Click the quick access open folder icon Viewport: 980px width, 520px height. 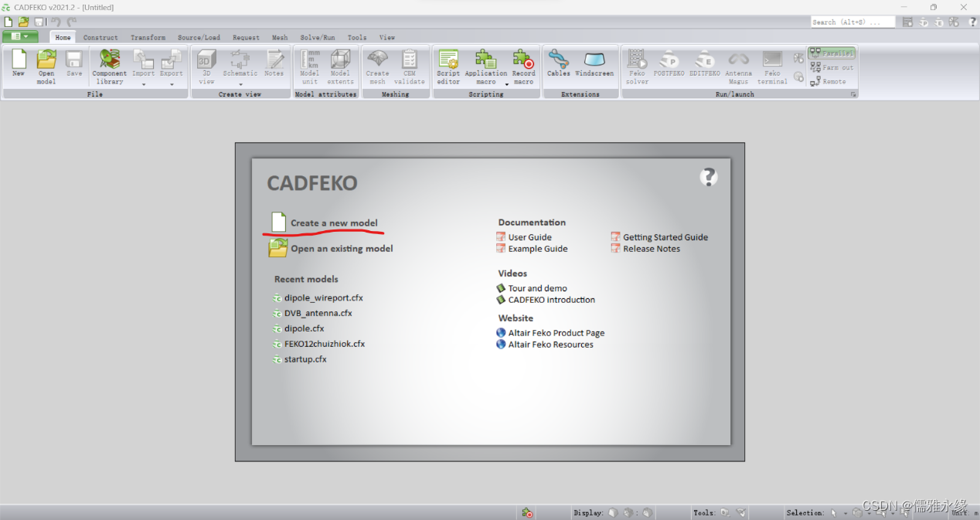click(x=23, y=22)
